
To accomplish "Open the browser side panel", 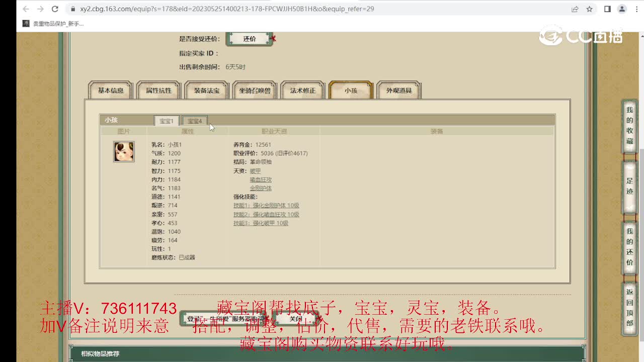I will tap(607, 9).
